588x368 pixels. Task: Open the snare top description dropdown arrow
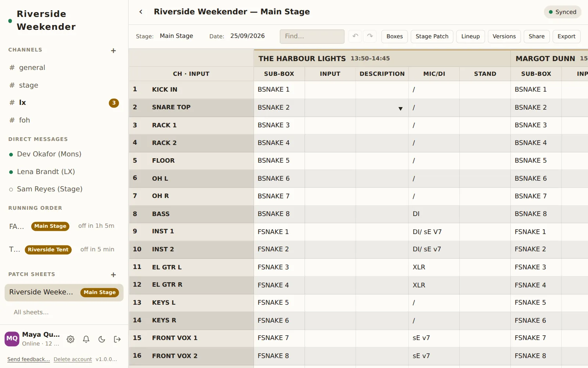point(400,109)
